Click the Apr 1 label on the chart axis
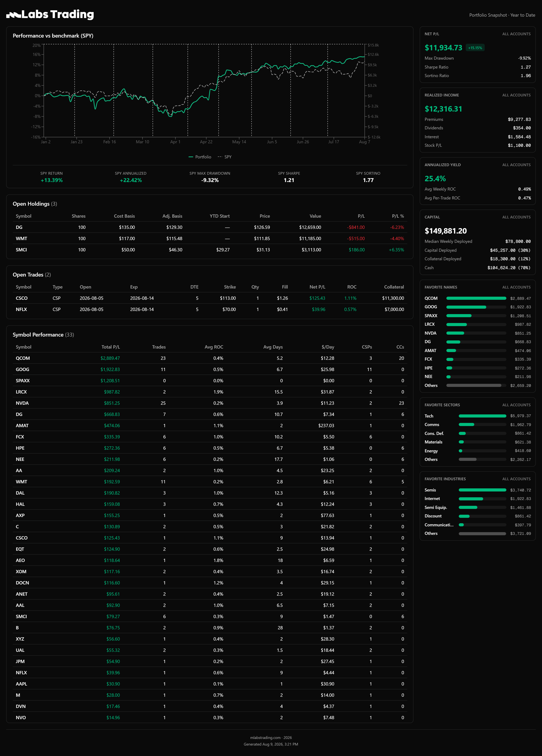Viewport: 542px width, 756px height. point(175,142)
